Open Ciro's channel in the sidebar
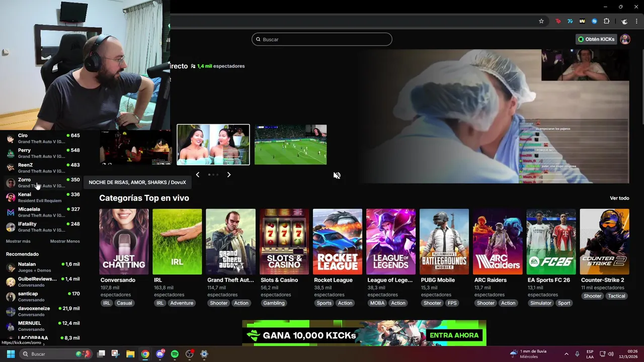The height and width of the screenshot is (362, 644). point(43,139)
